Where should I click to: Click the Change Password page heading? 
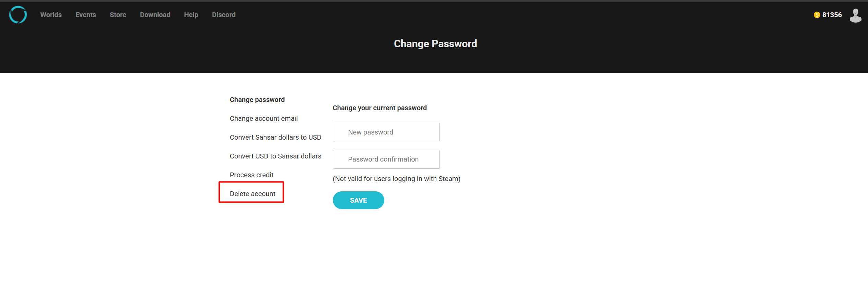click(x=435, y=44)
